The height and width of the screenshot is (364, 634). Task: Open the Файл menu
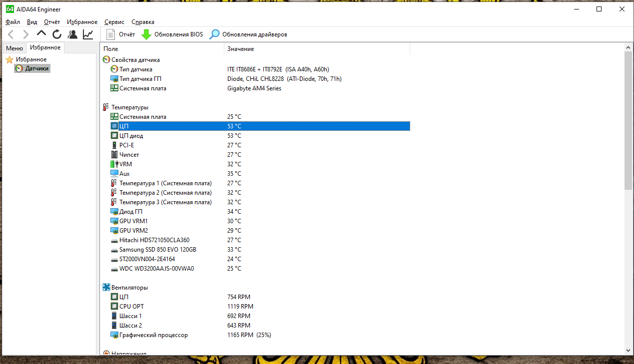[x=13, y=22]
